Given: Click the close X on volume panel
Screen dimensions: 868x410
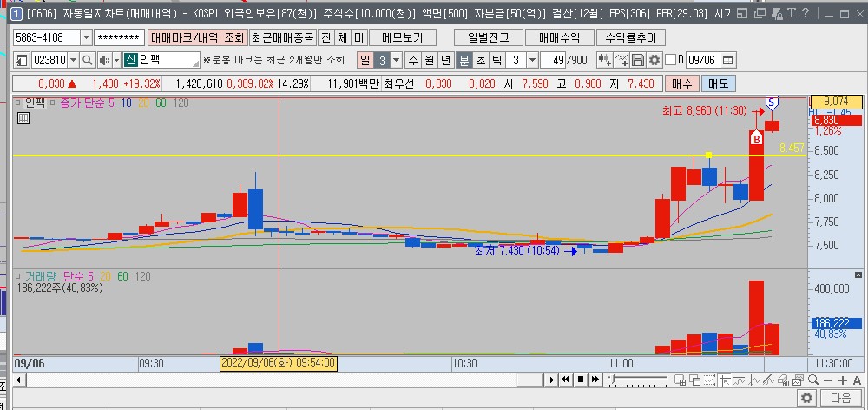Looking at the screenshot, I should 858,274.
